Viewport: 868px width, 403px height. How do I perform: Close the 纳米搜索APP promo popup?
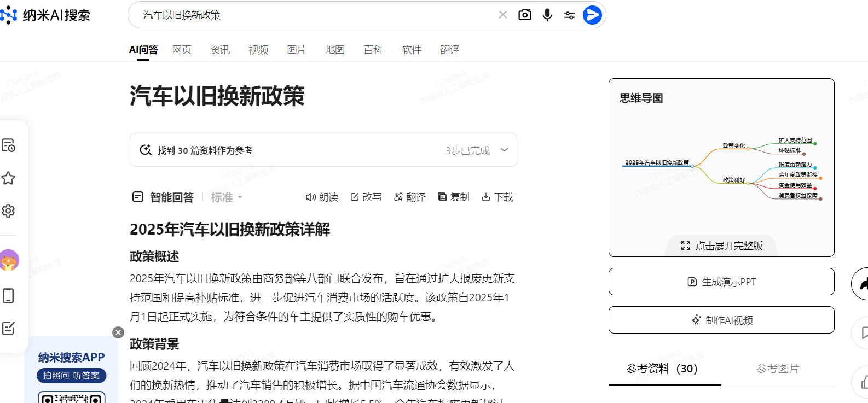click(118, 332)
